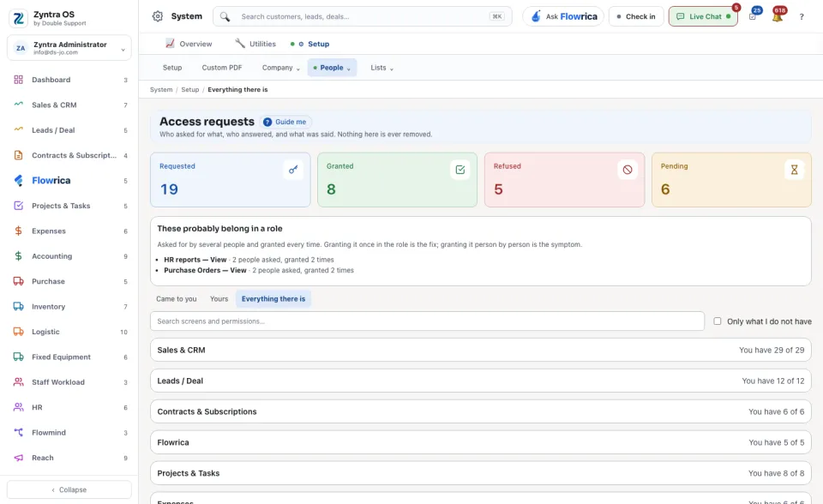Click in the global search customers field
Screen dimensions: 823x504
pyautogui.click(x=362, y=16)
